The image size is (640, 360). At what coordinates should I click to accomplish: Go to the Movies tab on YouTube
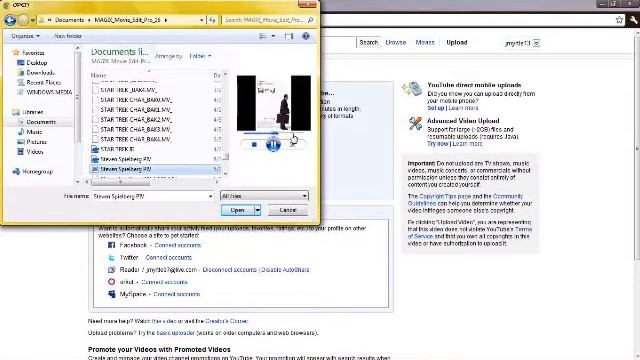(x=425, y=42)
